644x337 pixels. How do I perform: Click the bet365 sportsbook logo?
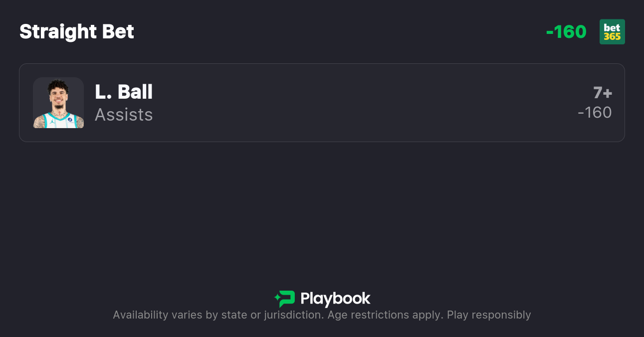click(612, 32)
